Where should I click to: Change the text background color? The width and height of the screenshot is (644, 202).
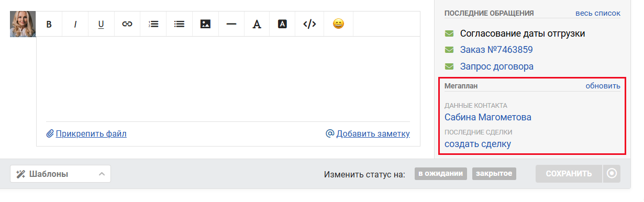tap(283, 24)
